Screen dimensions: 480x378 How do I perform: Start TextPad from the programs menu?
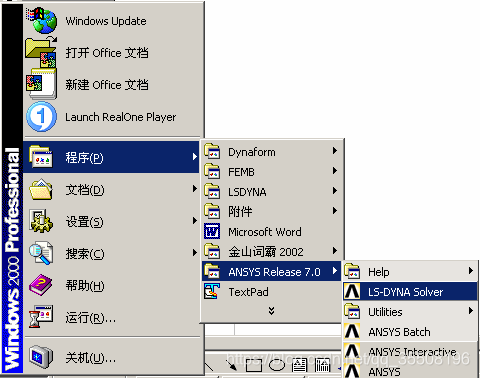pyautogui.click(x=271, y=292)
